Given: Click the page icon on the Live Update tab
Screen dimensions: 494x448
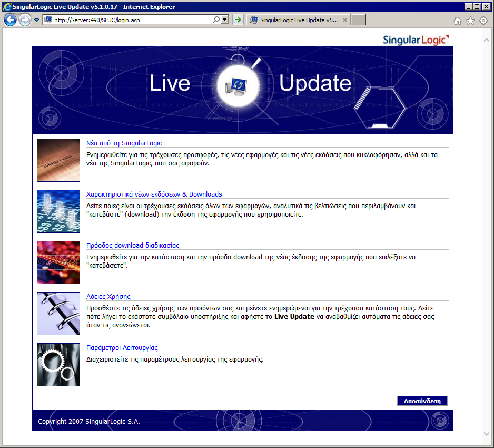Looking at the screenshot, I should point(254,20).
